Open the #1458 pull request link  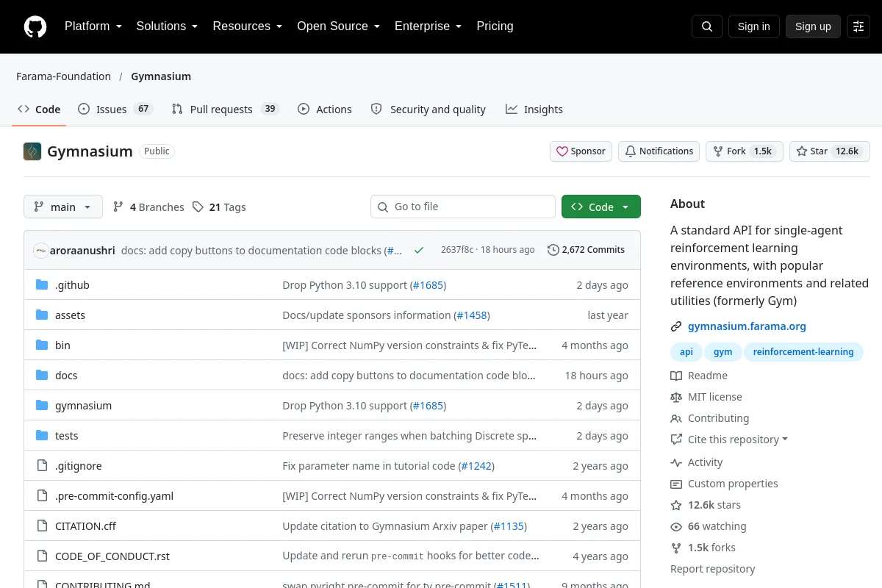click(x=471, y=315)
